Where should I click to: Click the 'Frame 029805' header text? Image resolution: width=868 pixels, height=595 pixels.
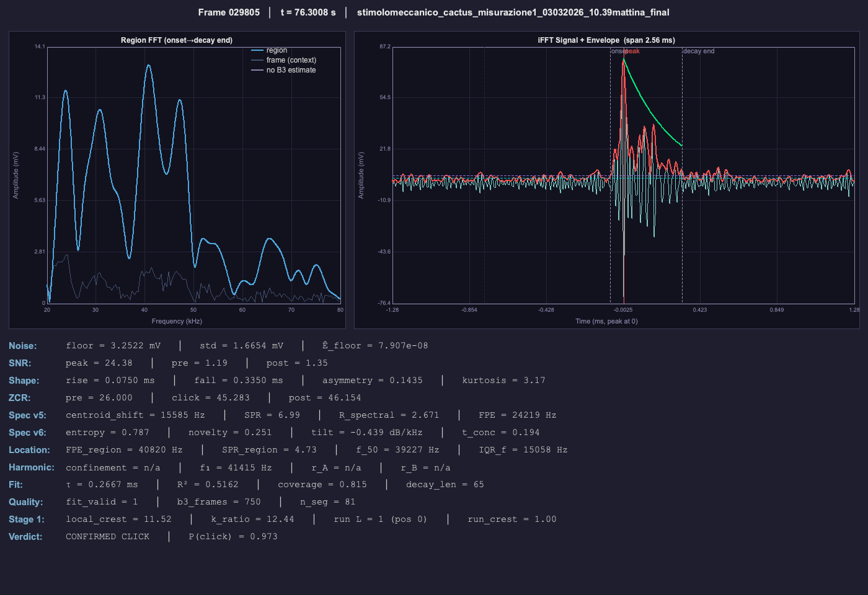click(x=229, y=12)
